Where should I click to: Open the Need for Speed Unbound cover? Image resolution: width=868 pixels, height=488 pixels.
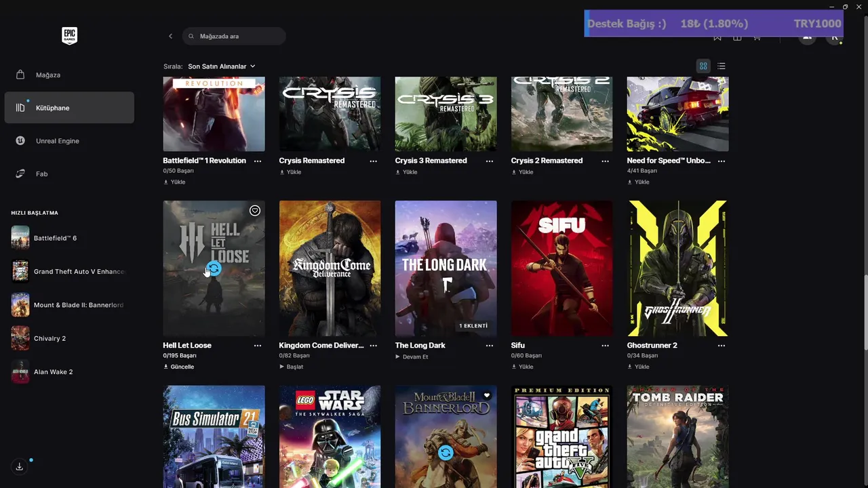coord(677,114)
